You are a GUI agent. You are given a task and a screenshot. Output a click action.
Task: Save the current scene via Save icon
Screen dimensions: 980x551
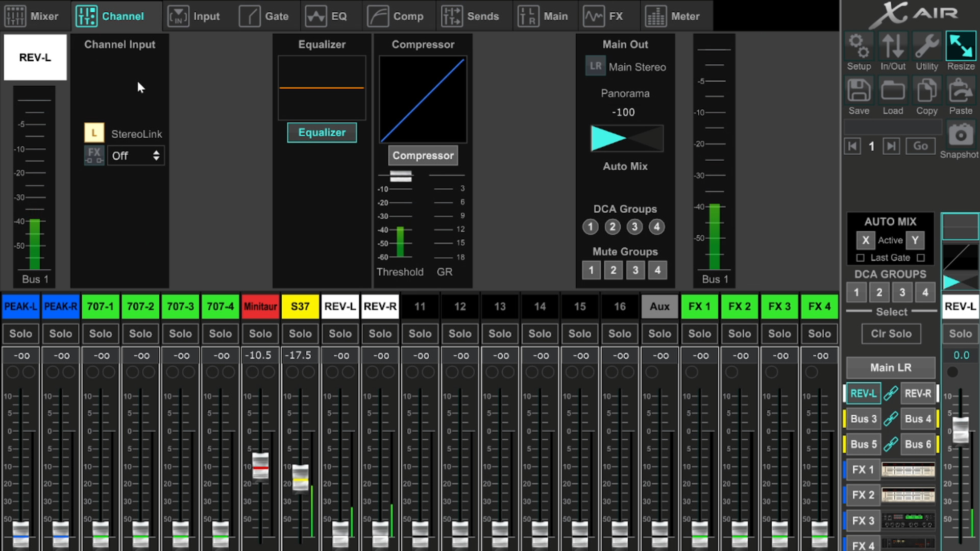[x=859, y=90]
